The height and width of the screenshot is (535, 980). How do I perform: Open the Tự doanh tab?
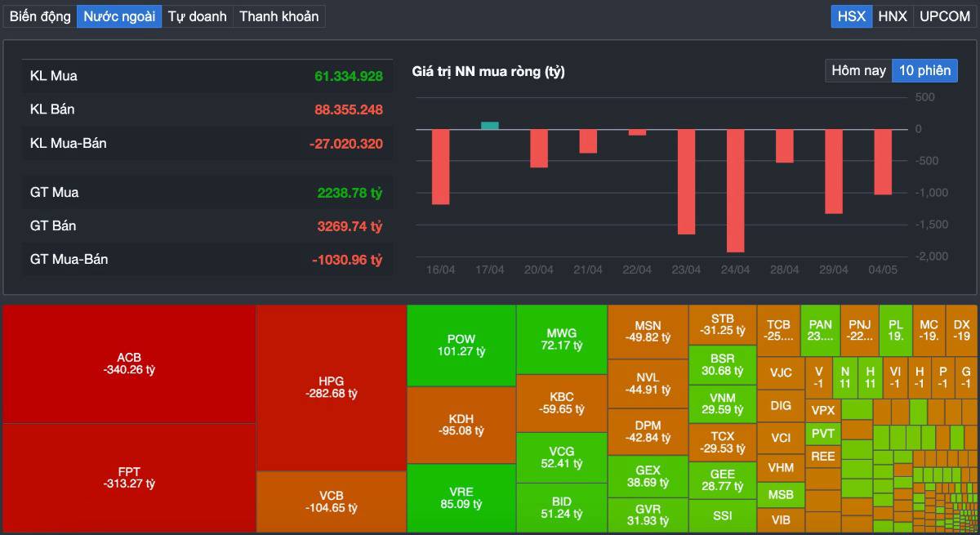(197, 16)
